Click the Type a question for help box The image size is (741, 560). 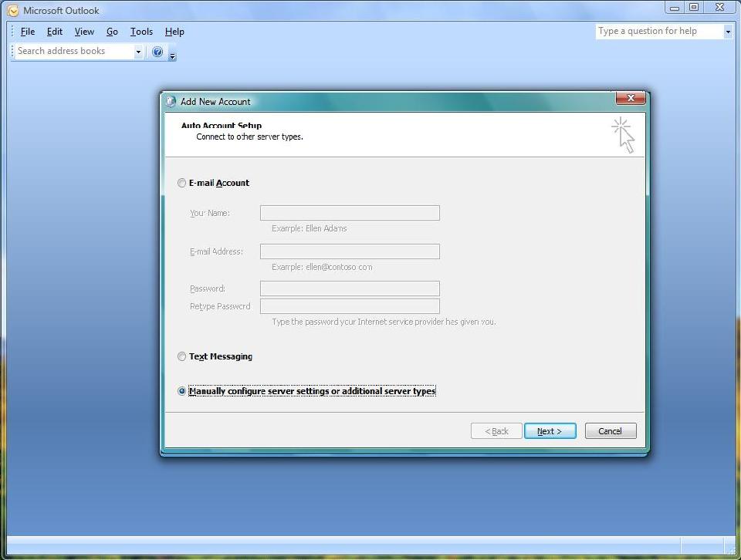click(659, 31)
